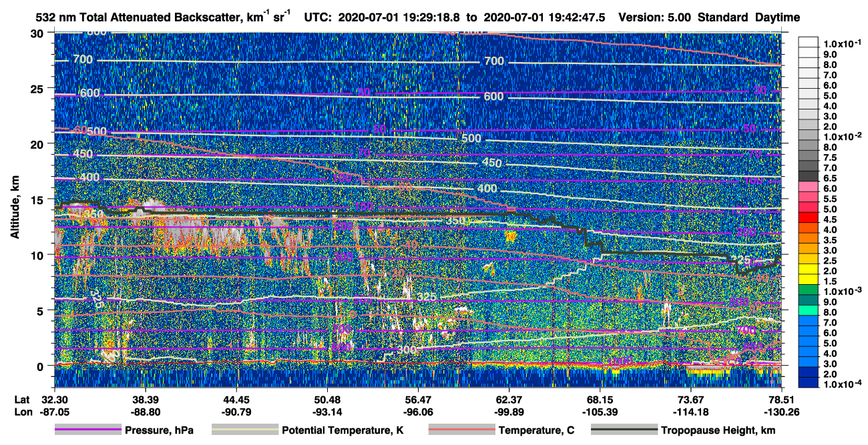Click the latitude value '73.67'
Viewport: 868px width, 445px height.
691,400
